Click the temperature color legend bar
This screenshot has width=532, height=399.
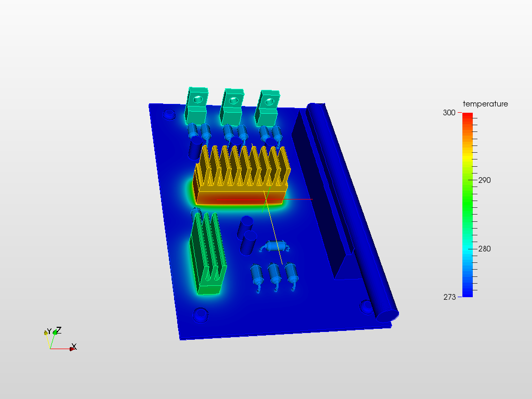tap(467, 205)
